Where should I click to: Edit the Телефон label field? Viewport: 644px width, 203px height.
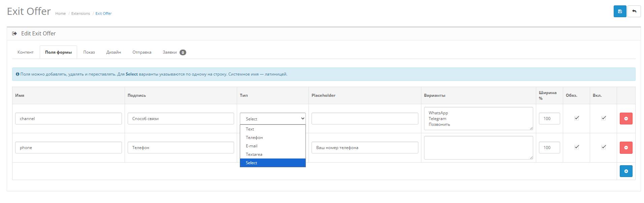(x=181, y=148)
